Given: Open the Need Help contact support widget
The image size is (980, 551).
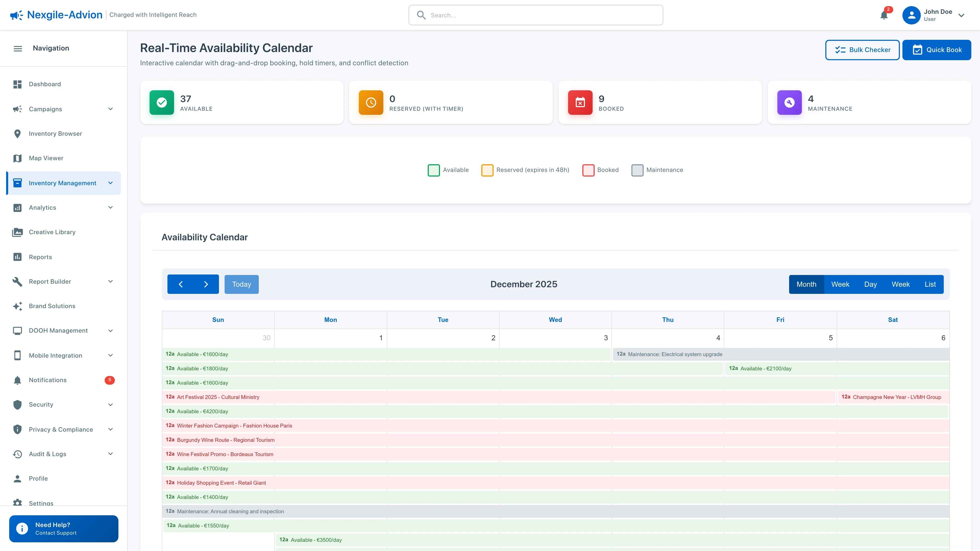Looking at the screenshot, I should [63, 529].
